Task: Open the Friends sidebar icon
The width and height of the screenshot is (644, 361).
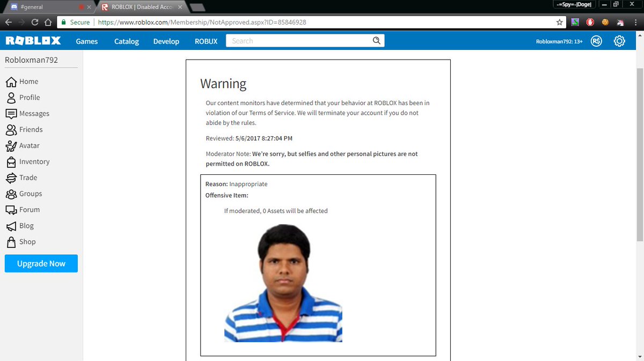Action: [11, 130]
